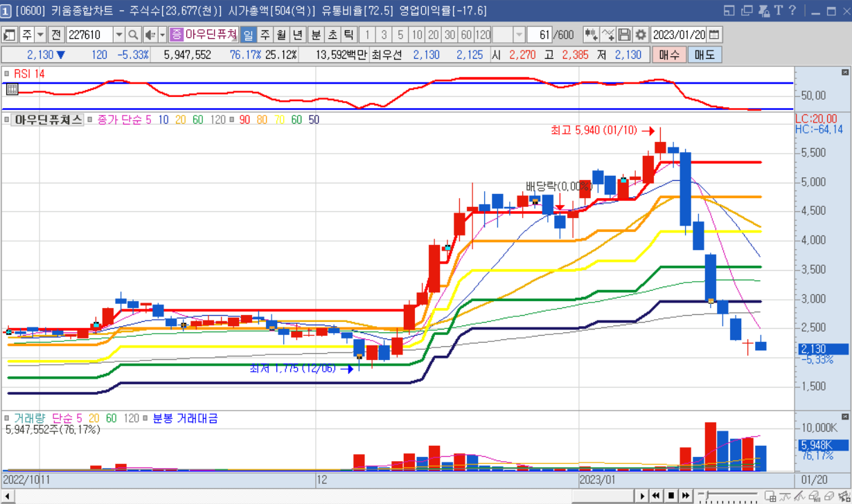Select minute (분) chart period
This screenshot has width=852, height=504.
tap(316, 35)
